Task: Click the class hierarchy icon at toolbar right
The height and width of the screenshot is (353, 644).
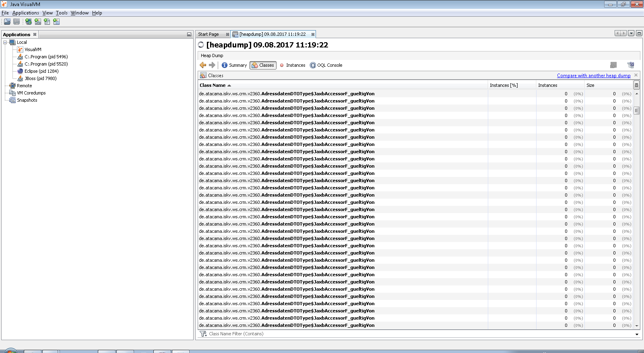Action: click(x=630, y=65)
